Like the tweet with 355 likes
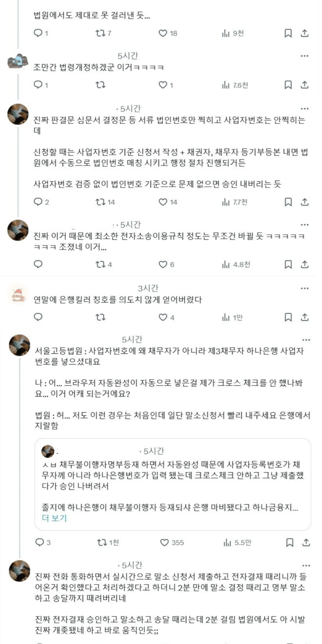 (164, 542)
